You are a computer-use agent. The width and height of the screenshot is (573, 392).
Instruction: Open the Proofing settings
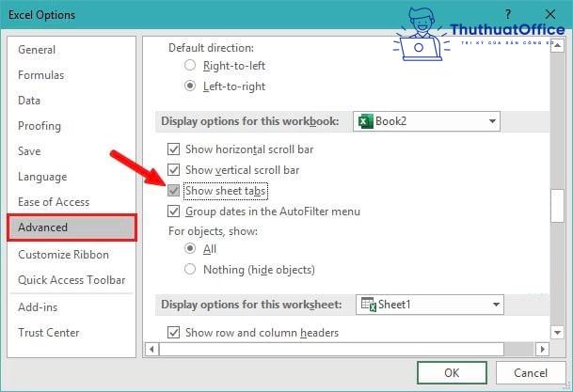(x=40, y=126)
